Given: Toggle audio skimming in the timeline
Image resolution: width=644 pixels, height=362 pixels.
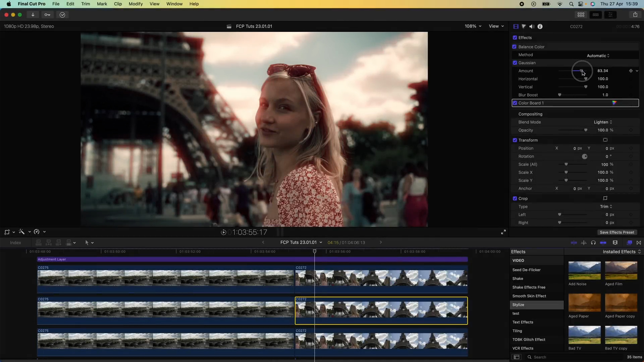Looking at the screenshot, I should 584,242.
